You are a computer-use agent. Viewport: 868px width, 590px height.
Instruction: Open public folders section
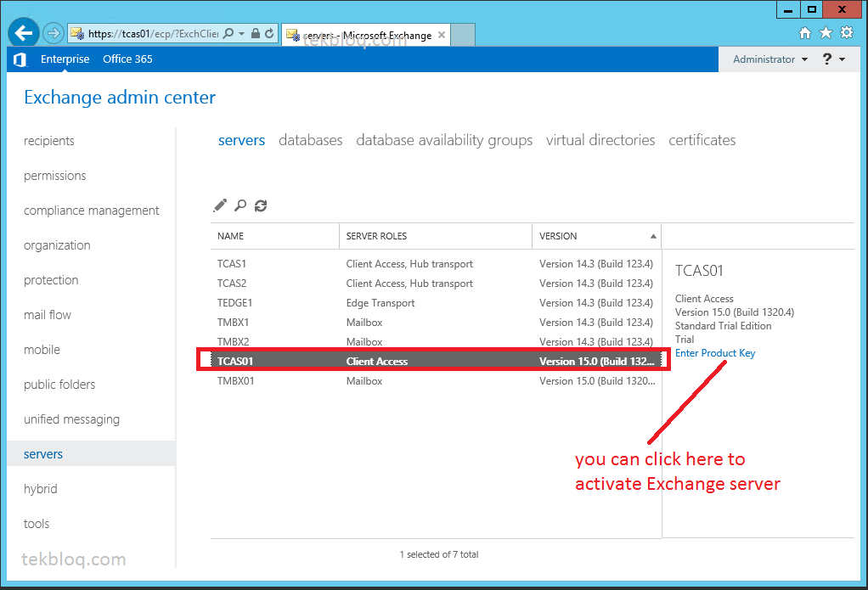[59, 385]
